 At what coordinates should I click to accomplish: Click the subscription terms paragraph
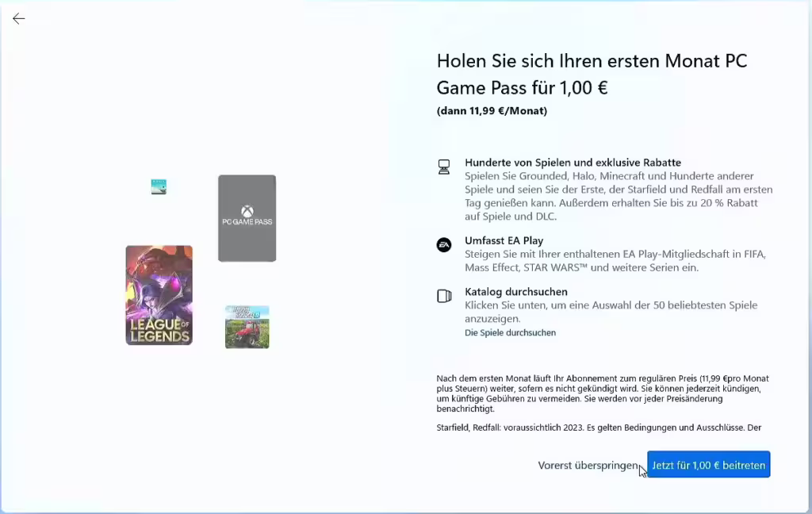point(603,393)
